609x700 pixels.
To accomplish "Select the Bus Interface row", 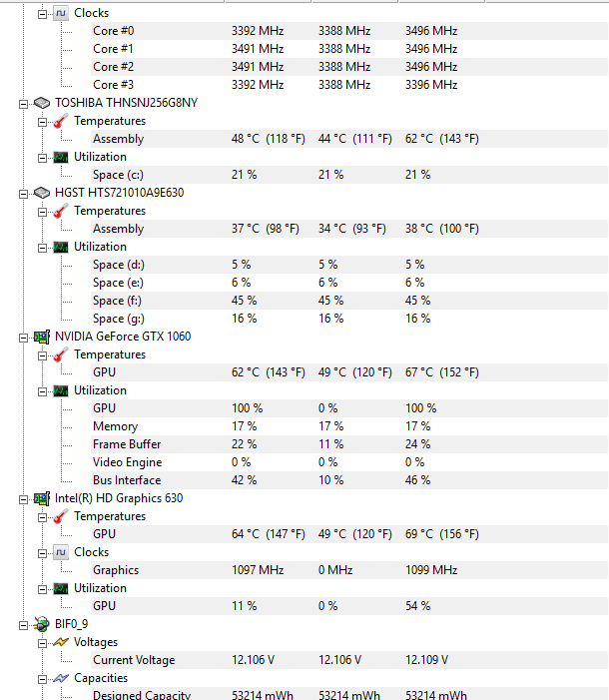I will click(127, 480).
